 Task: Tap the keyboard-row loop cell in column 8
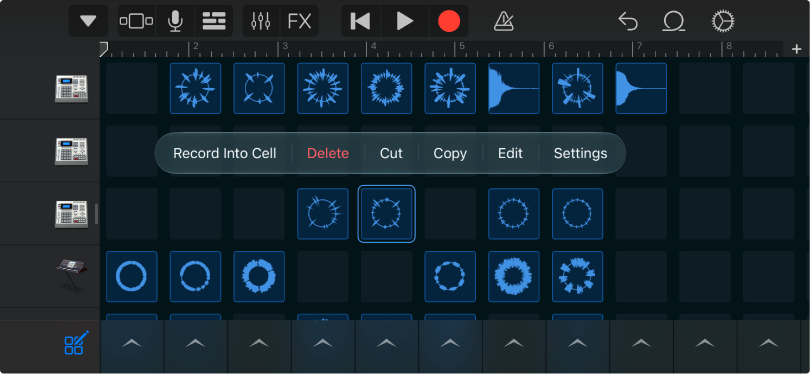577,277
